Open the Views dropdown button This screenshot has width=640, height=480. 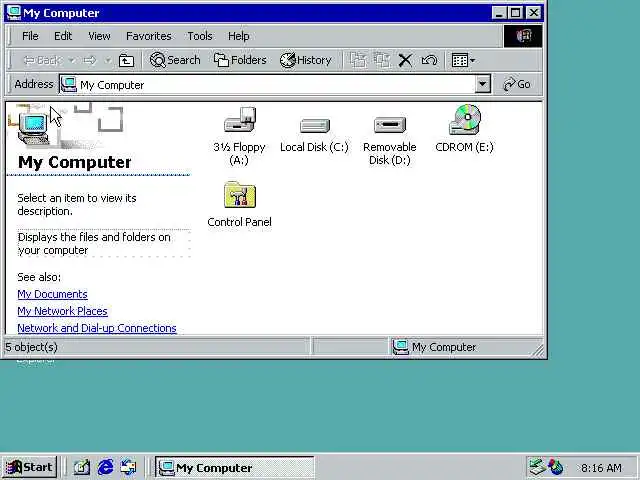click(463, 60)
